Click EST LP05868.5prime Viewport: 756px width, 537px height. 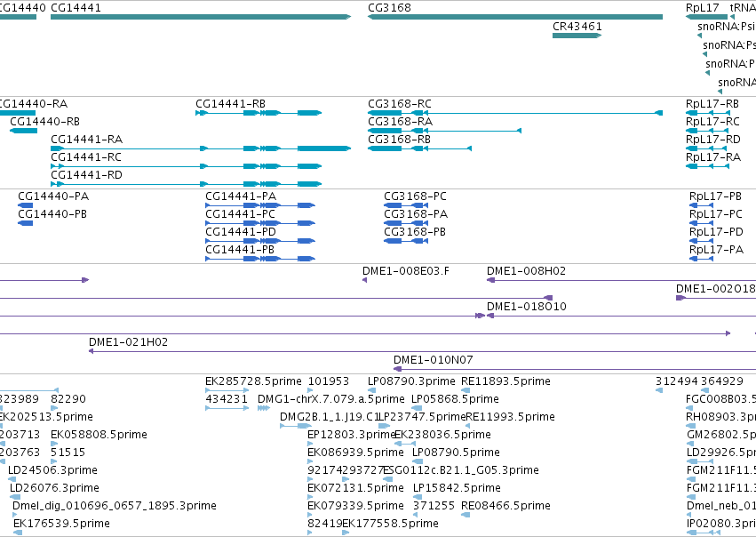point(417,408)
